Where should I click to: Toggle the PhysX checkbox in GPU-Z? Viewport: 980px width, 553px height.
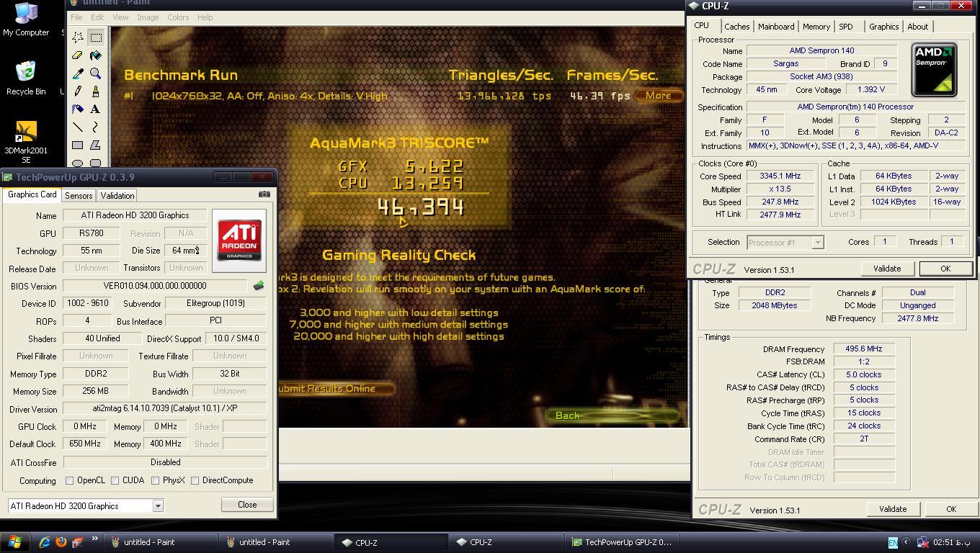(x=155, y=480)
